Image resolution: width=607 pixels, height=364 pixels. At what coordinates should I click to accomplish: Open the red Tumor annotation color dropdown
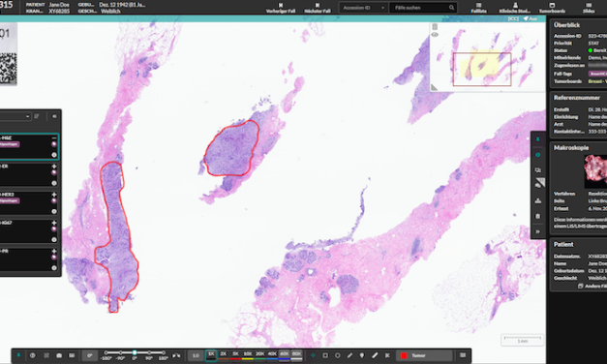tap(425, 355)
